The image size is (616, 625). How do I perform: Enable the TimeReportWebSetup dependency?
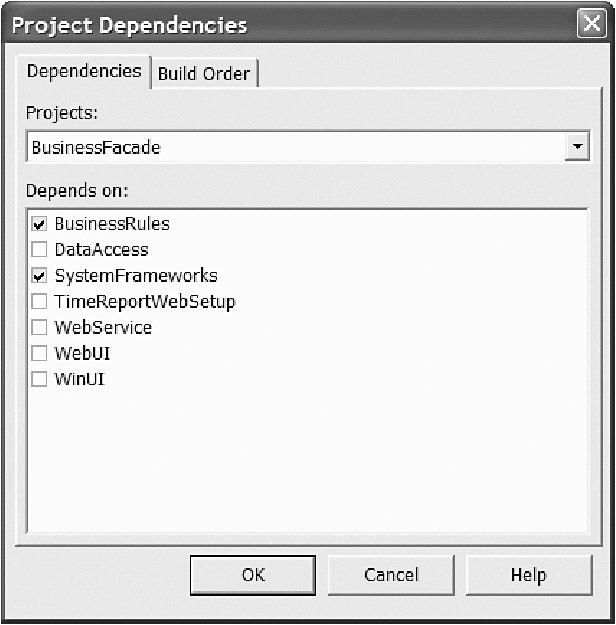[x=40, y=302]
